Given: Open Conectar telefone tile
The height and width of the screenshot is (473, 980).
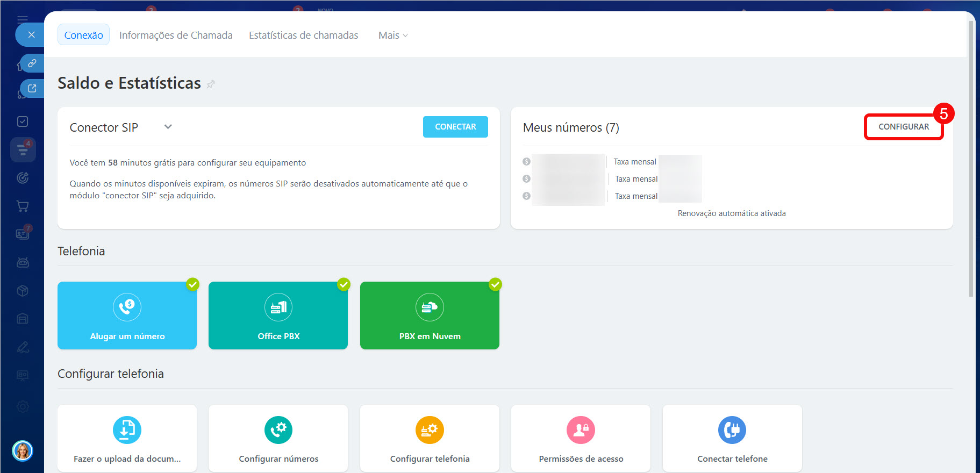Looking at the screenshot, I should click(732, 438).
